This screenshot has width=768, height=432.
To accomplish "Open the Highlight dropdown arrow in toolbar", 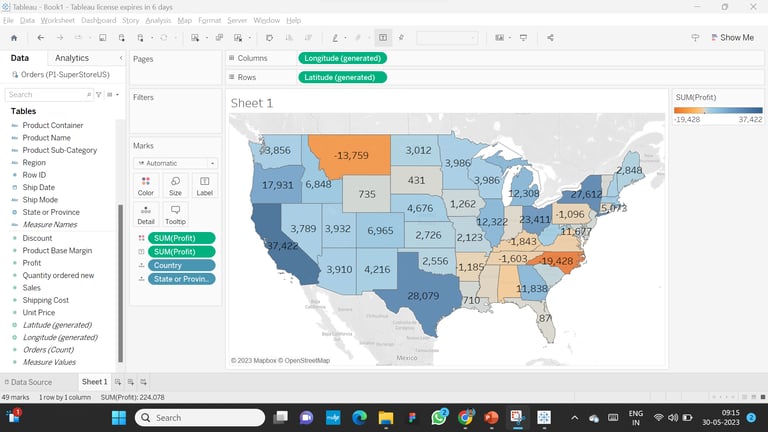I will (x=345, y=38).
